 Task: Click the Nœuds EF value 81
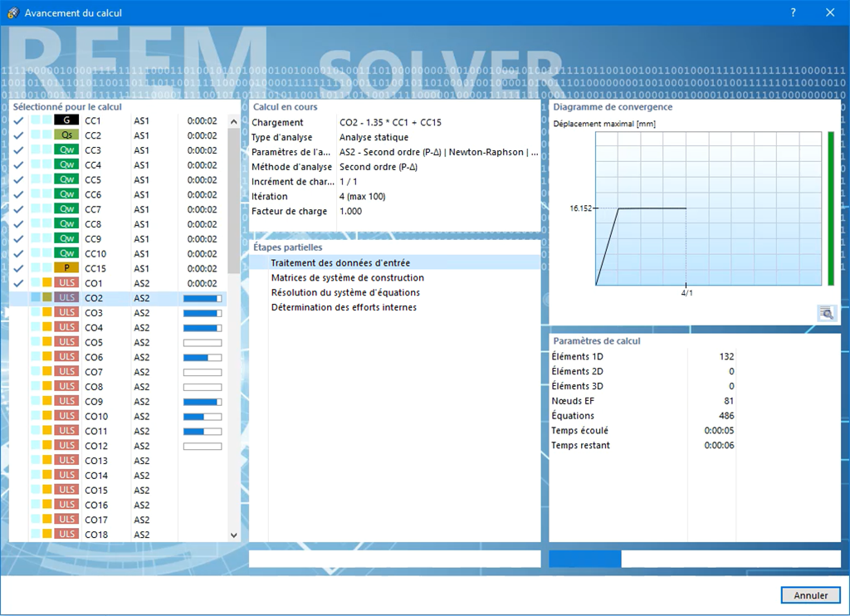pos(729,401)
